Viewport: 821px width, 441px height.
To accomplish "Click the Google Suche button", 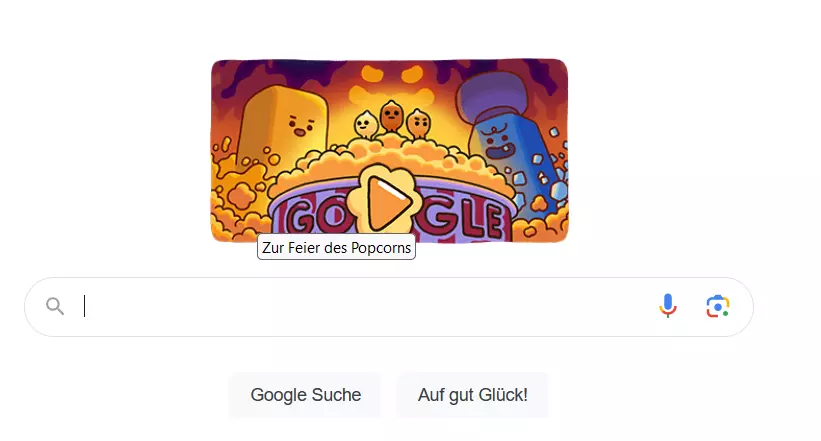I will [x=306, y=395].
